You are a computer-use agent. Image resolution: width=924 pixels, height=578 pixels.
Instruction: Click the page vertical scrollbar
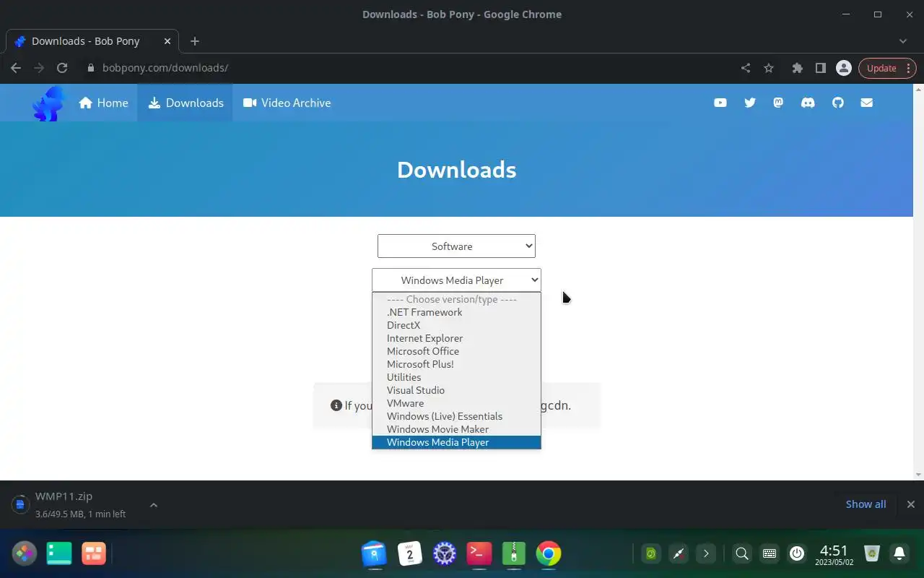click(918, 282)
